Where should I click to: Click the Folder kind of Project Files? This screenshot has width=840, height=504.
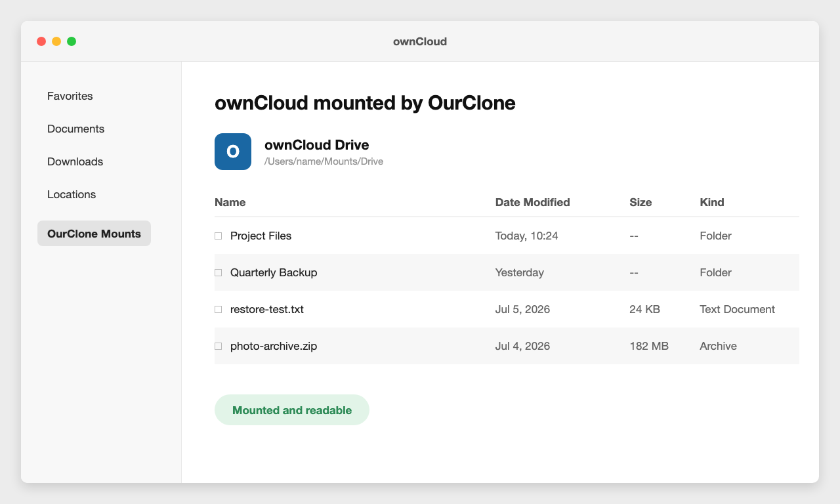(x=716, y=236)
